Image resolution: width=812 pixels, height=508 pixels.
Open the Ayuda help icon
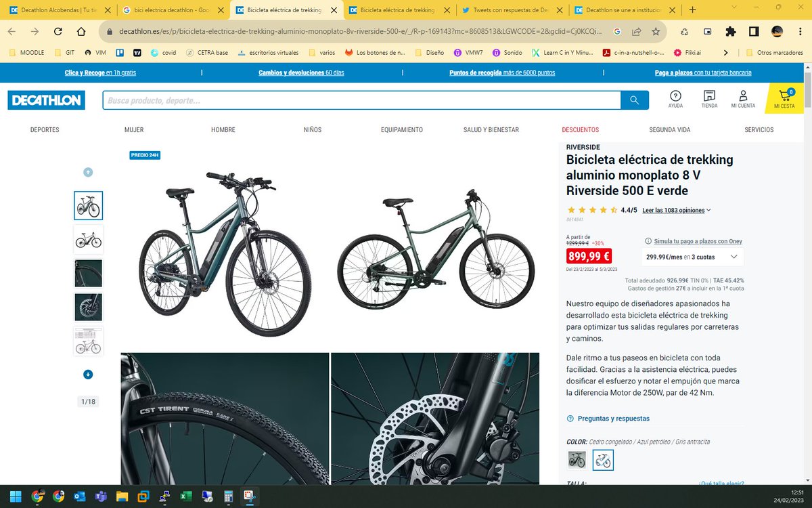click(675, 100)
